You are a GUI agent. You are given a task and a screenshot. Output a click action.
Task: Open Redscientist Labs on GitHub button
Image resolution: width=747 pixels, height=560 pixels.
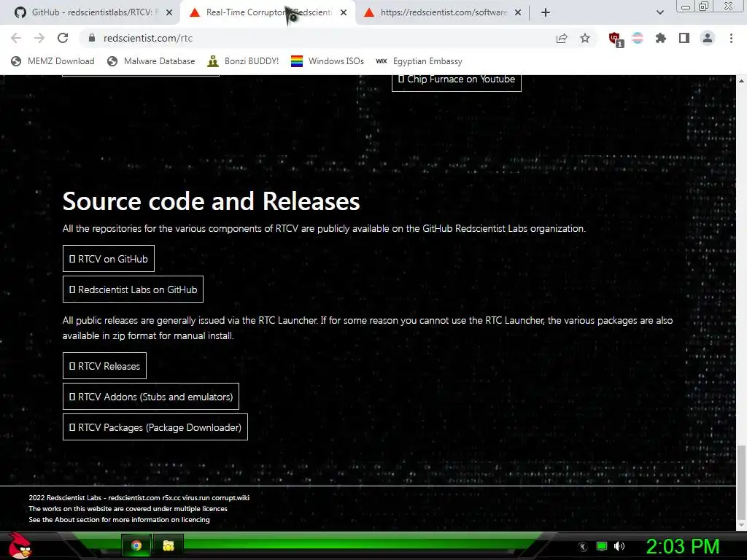click(x=133, y=289)
